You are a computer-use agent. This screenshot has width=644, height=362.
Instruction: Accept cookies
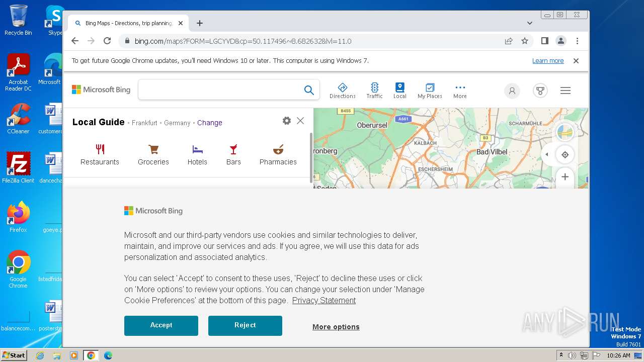161,325
